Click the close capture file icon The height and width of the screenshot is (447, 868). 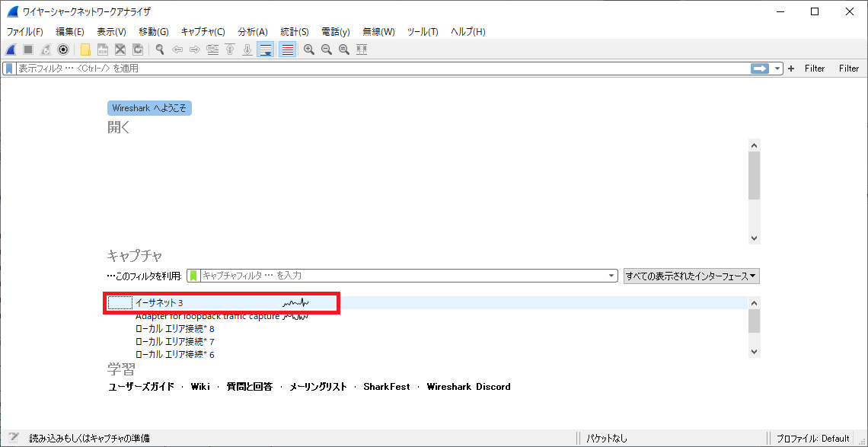click(120, 49)
